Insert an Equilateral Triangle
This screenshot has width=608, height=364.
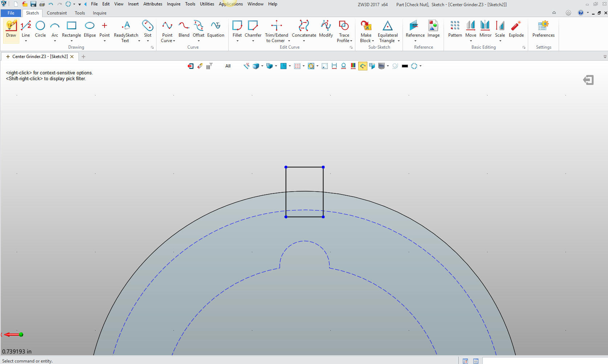click(388, 32)
